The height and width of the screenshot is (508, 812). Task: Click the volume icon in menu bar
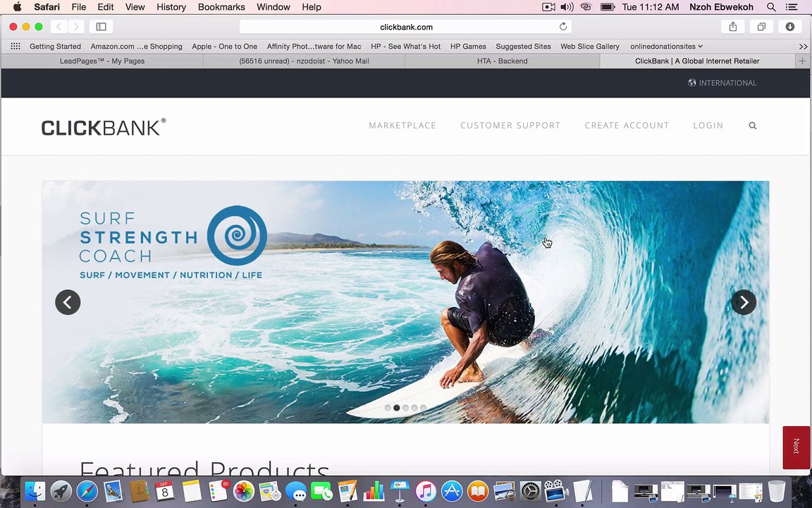tap(567, 7)
